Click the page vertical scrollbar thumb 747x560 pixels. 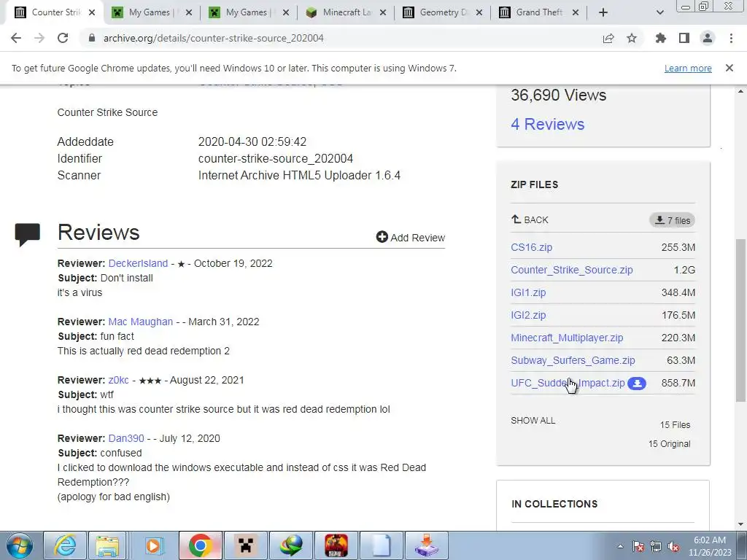tap(740, 319)
